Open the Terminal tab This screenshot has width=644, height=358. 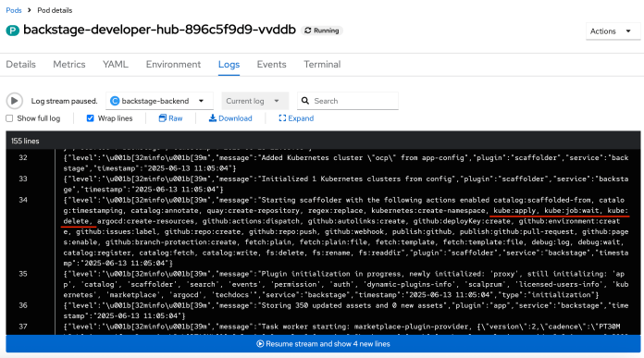322,65
